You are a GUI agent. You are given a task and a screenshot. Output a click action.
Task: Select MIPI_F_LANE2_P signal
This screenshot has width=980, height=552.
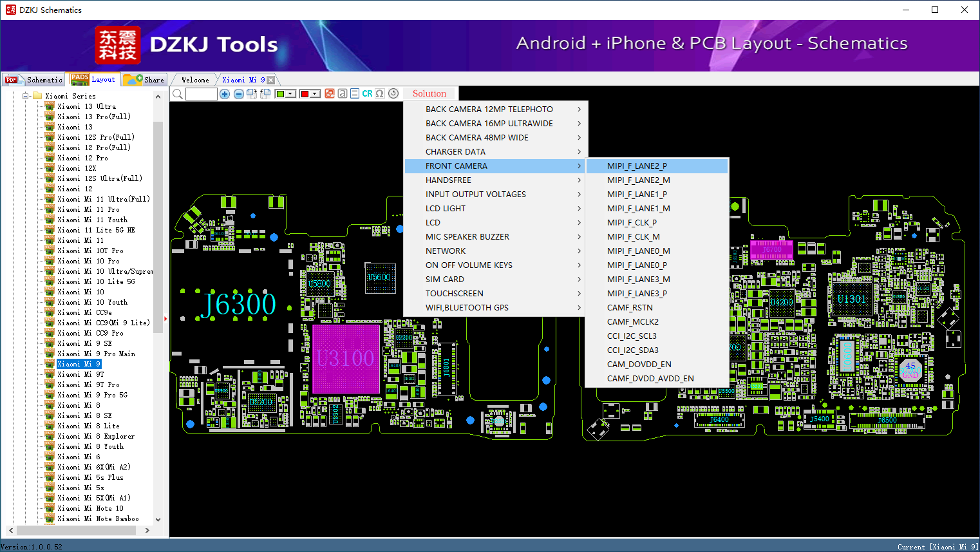click(657, 166)
